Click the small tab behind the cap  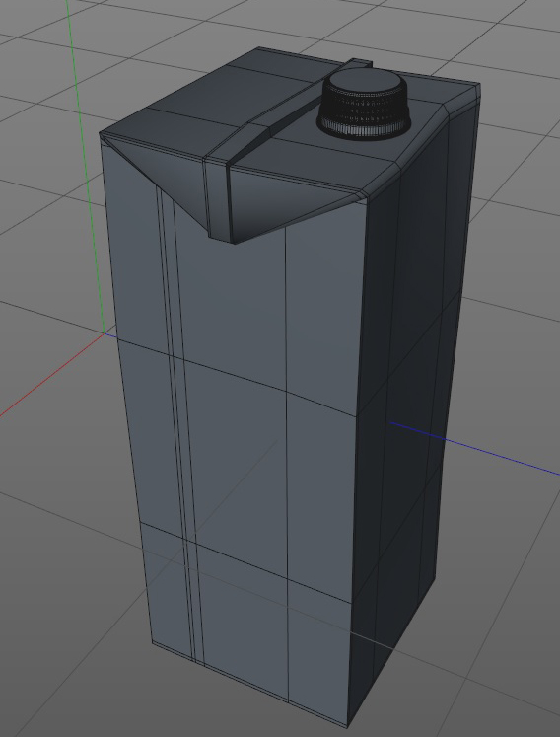pos(362,63)
